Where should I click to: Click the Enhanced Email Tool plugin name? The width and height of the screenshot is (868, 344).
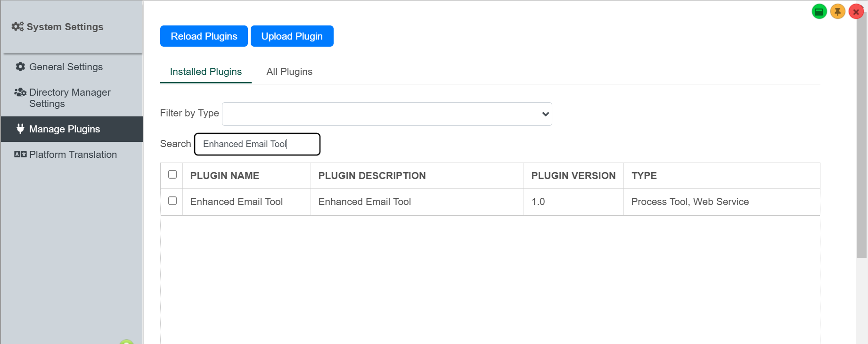coord(236,202)
